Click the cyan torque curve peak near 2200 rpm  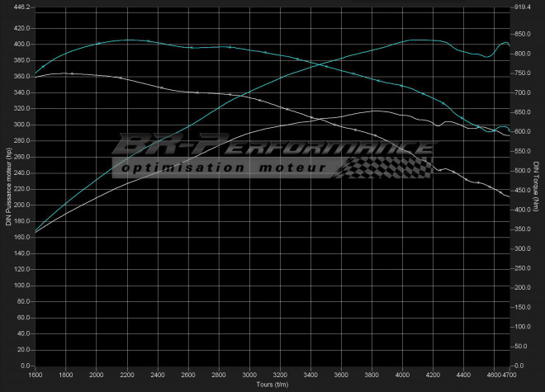pyautogui.click(x=129, y=40)
